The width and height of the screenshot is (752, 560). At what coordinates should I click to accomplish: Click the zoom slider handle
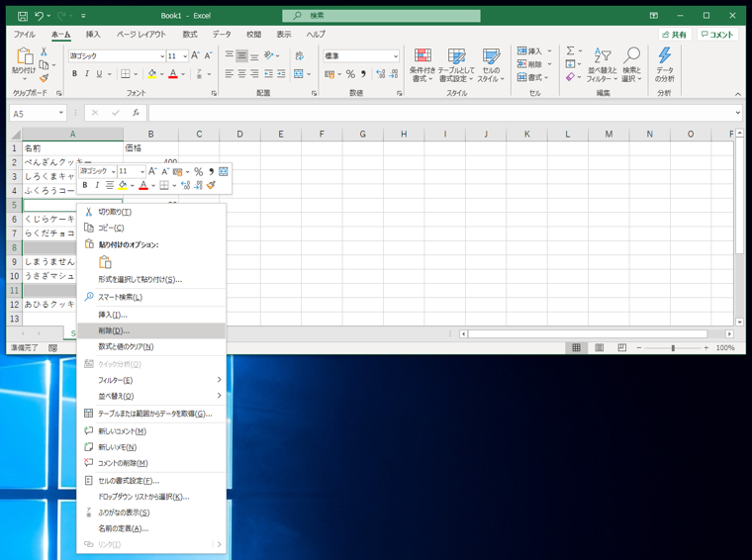pos(673,348)
